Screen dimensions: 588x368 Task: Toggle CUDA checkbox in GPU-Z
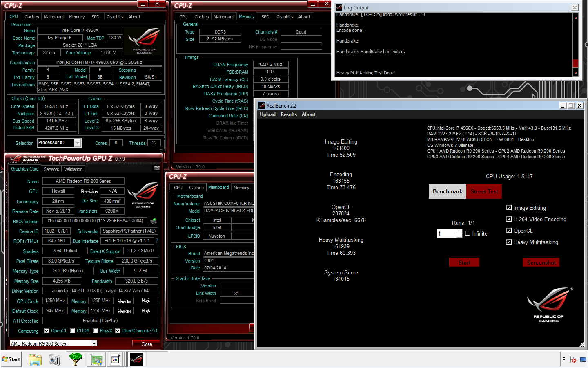(x=73, y=331)
